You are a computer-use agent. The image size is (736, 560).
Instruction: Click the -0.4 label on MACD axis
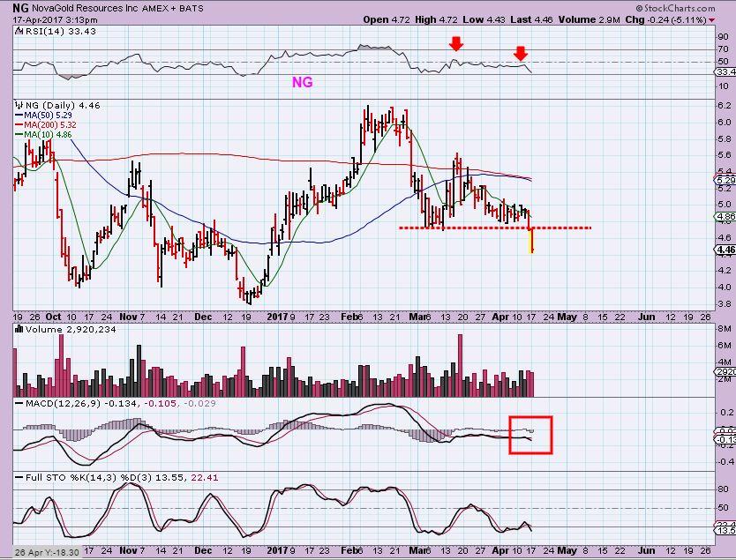coord(725,462)
